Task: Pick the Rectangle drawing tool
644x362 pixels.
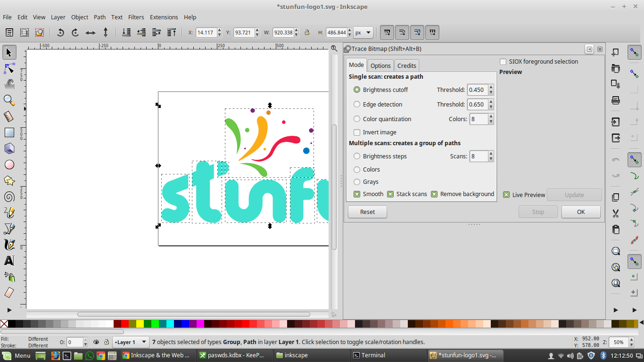Action: coord(9,132)
